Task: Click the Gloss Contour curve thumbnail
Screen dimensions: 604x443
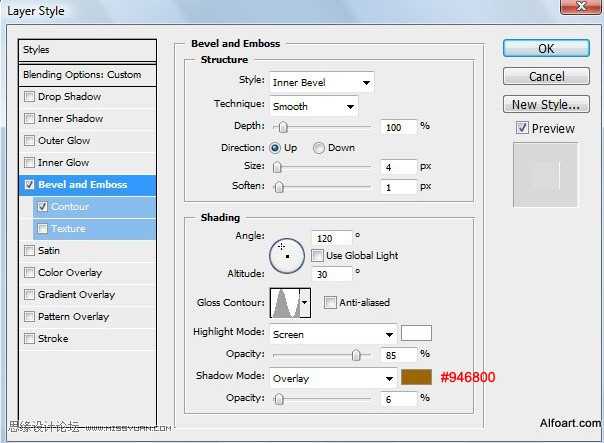Action: [x=284, y=302]
